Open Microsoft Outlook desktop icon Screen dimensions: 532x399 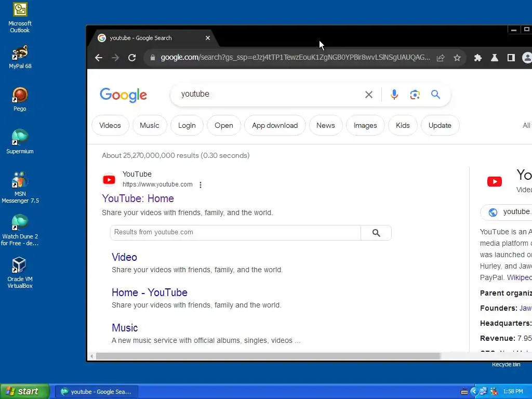20,18
